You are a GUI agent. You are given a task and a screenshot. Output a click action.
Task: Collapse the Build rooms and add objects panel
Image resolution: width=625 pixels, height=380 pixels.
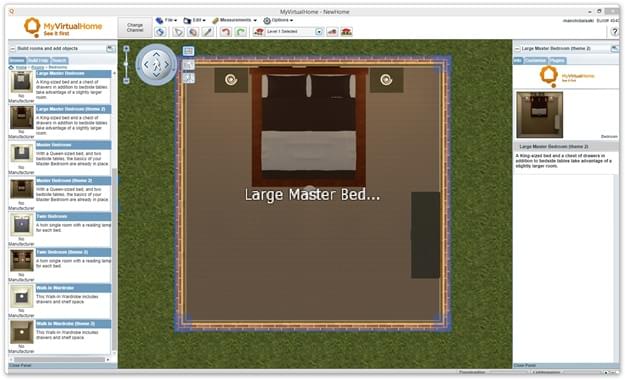(12, 49)
